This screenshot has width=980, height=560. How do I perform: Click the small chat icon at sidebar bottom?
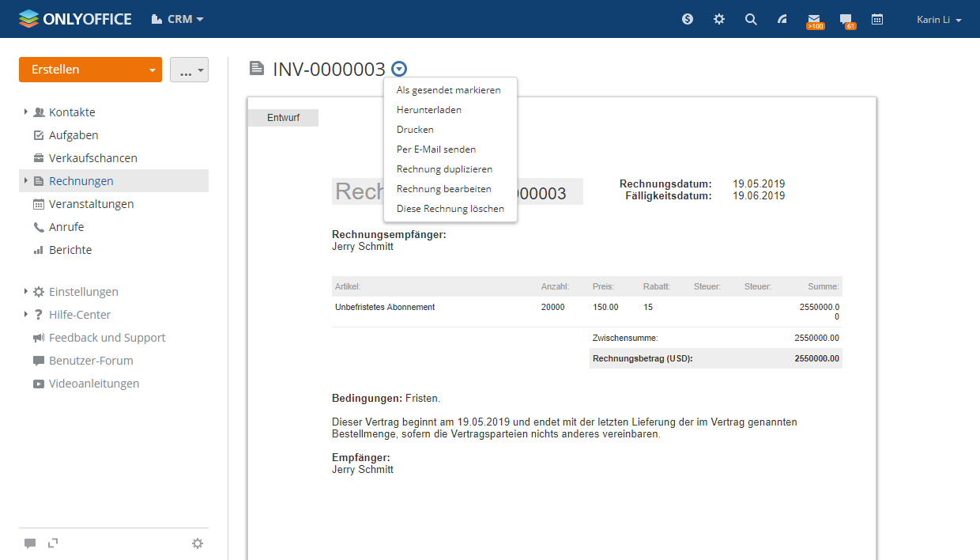[x=30, y=543]
